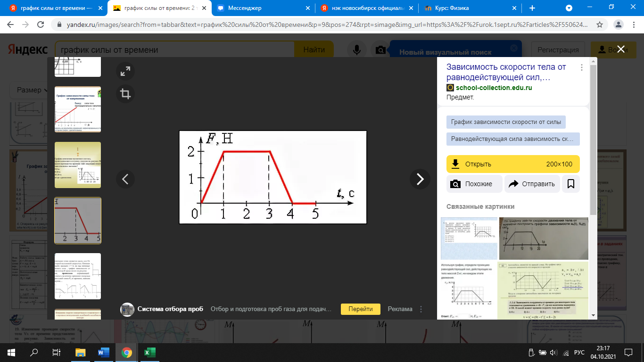The image size is (644, 362).
Task: Open the Зависимость скорости тела title link
Action: pos(506,72)
